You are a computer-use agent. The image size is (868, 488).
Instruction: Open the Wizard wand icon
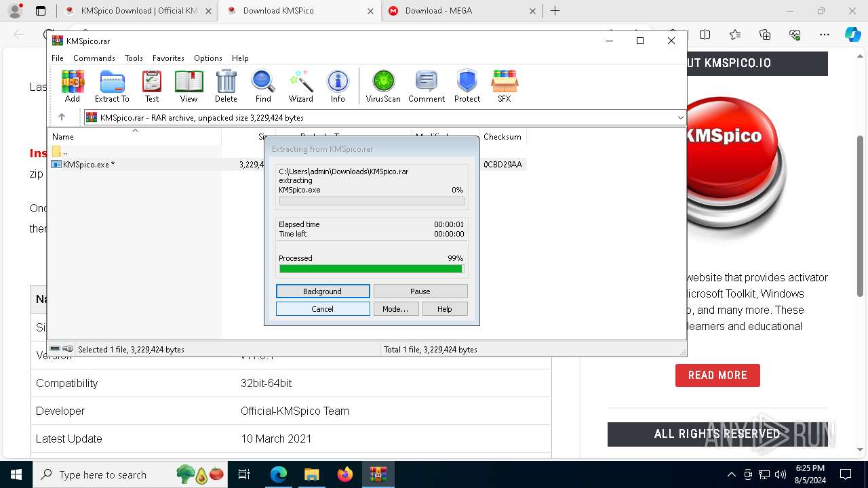[300, 86]
